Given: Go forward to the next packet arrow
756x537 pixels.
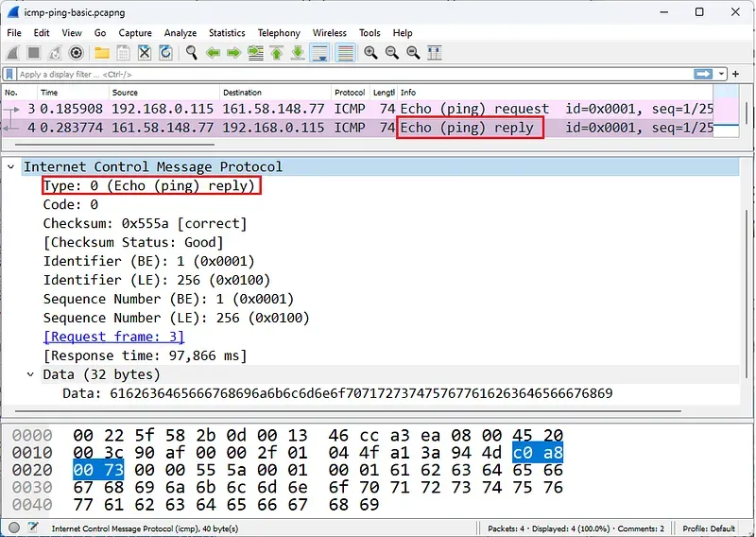Looking at the screenshot, I should point(233,53).
